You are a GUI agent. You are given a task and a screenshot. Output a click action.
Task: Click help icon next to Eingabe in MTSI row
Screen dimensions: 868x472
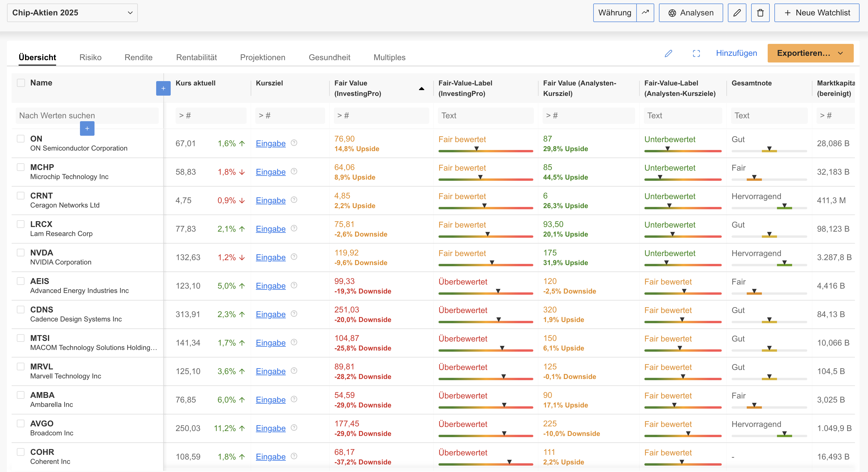(x=294, y=342)
